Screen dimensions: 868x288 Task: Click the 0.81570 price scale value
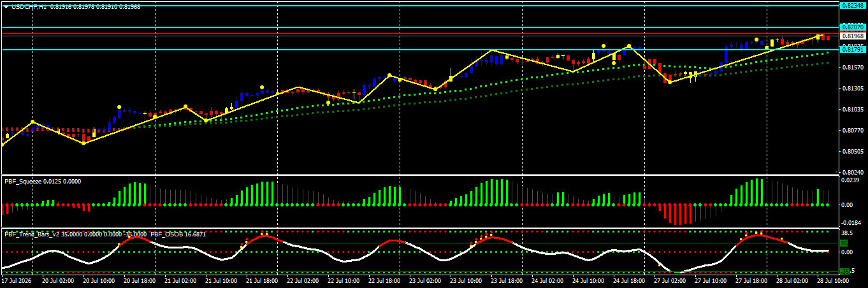pos(853,67)
